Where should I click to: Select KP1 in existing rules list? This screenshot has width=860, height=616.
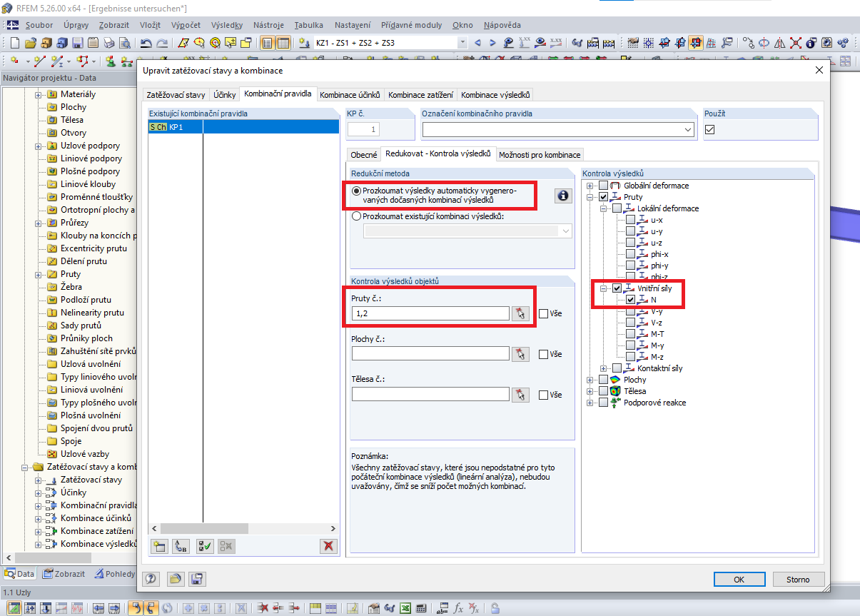[243, 126]
